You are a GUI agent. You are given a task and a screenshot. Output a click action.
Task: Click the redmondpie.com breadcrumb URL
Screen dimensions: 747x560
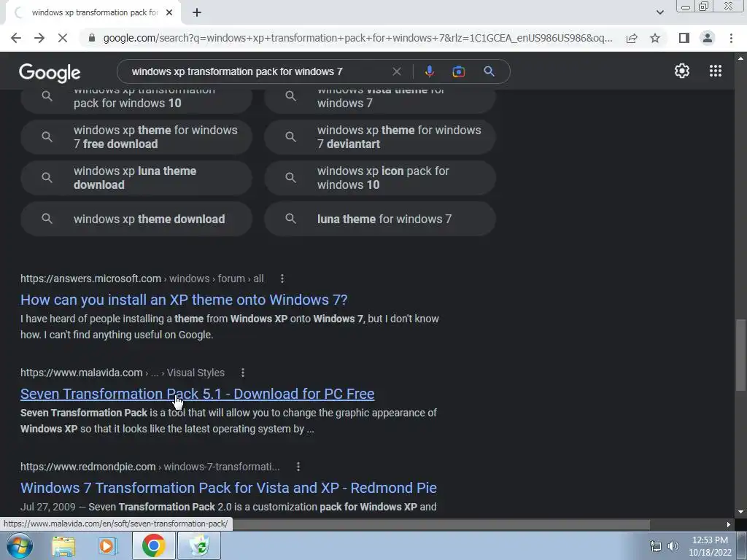pos(150,467)
